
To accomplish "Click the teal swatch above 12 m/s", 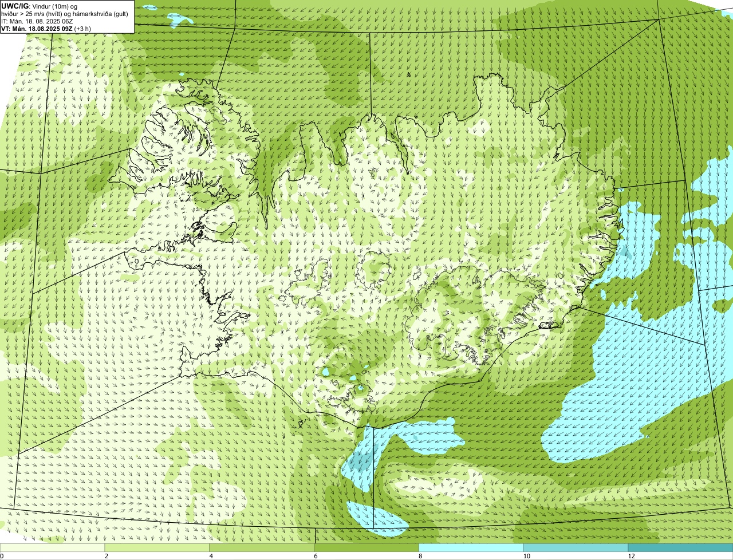I will point(681,547).
